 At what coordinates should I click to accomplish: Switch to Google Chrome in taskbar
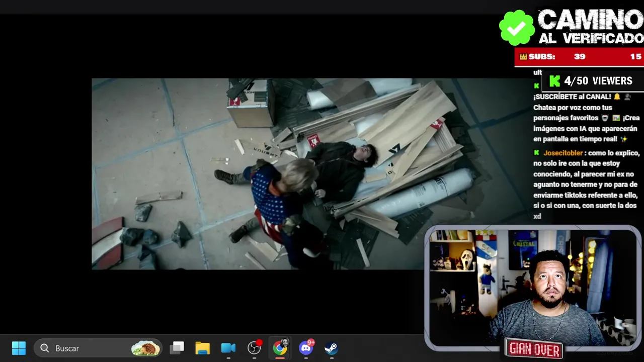click(280, 347)
